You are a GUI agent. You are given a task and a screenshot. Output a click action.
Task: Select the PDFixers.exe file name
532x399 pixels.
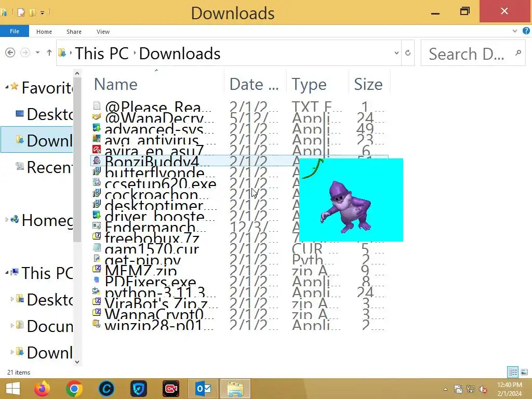[x=150, y=281]
